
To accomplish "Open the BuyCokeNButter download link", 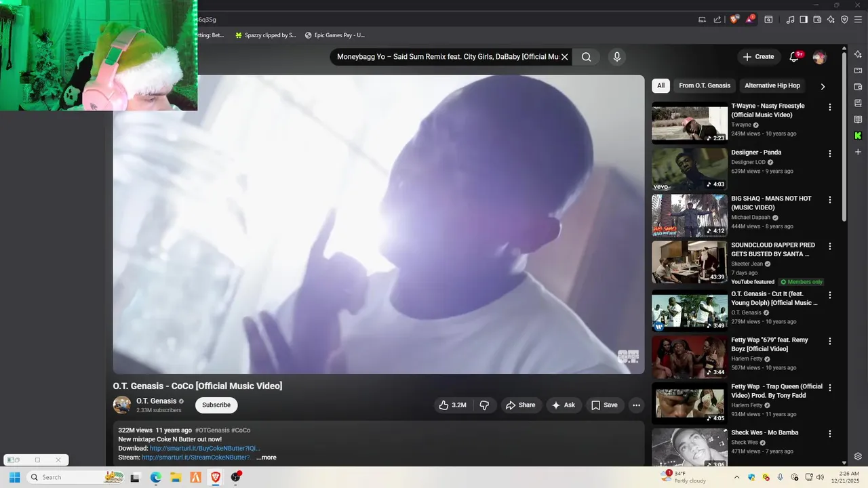I will tap(205, 449).
